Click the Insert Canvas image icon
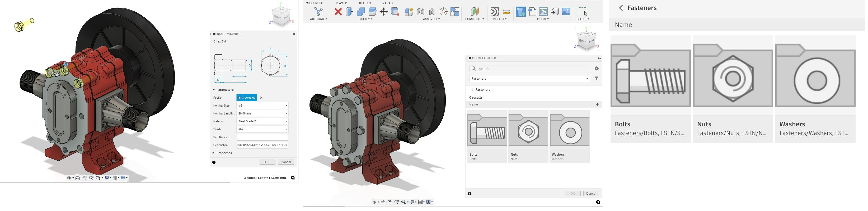 [566, 12]
